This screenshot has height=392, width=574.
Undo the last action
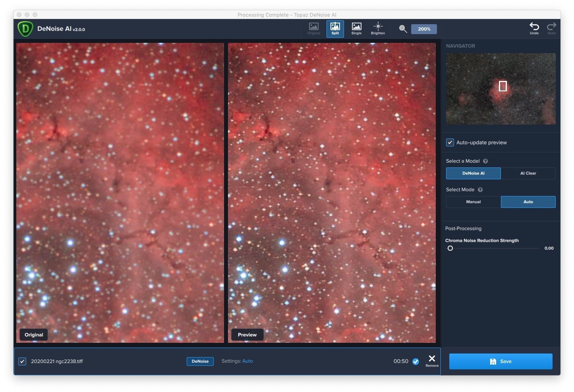coord(534,29)
